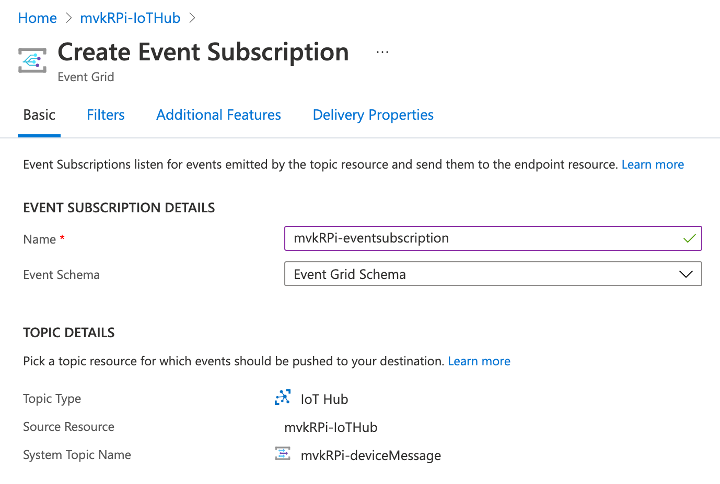
Task: Go to the Delivery Properties tab
Action: click(373, 115)
